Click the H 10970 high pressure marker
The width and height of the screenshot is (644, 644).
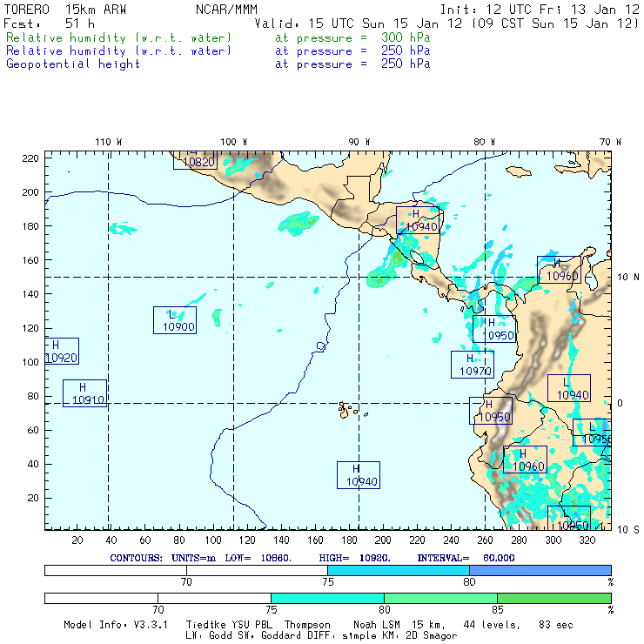tap(472, 365)
